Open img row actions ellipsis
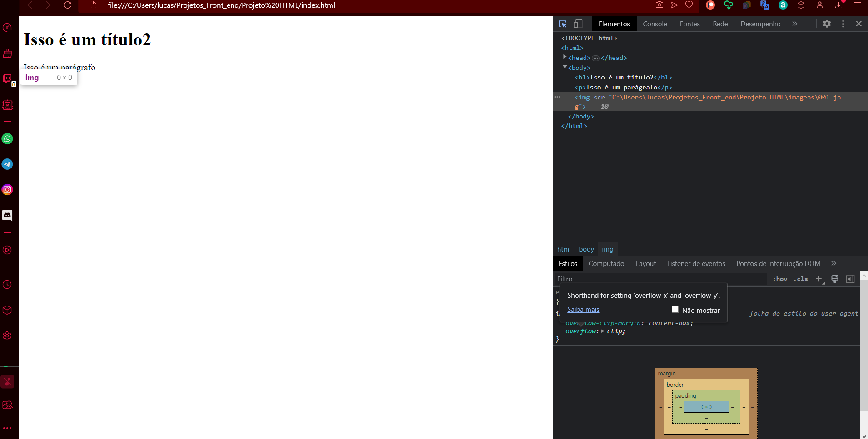This screenshot has height=439, width=868. 557,97
